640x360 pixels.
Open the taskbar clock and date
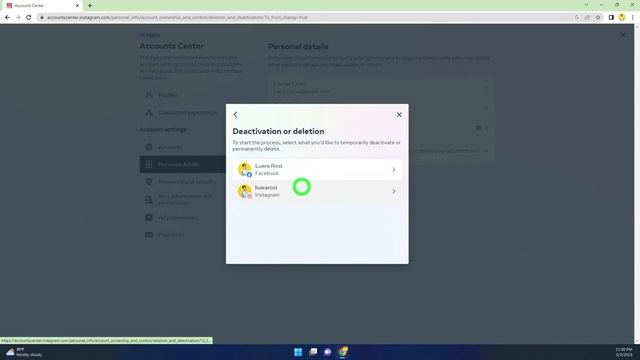tap(624, 352)
